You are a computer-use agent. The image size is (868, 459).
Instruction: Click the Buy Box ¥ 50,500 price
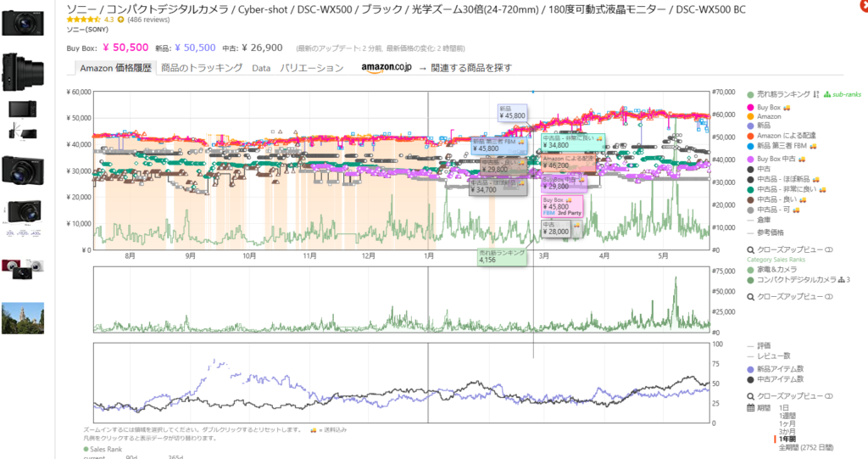(125, 48)
